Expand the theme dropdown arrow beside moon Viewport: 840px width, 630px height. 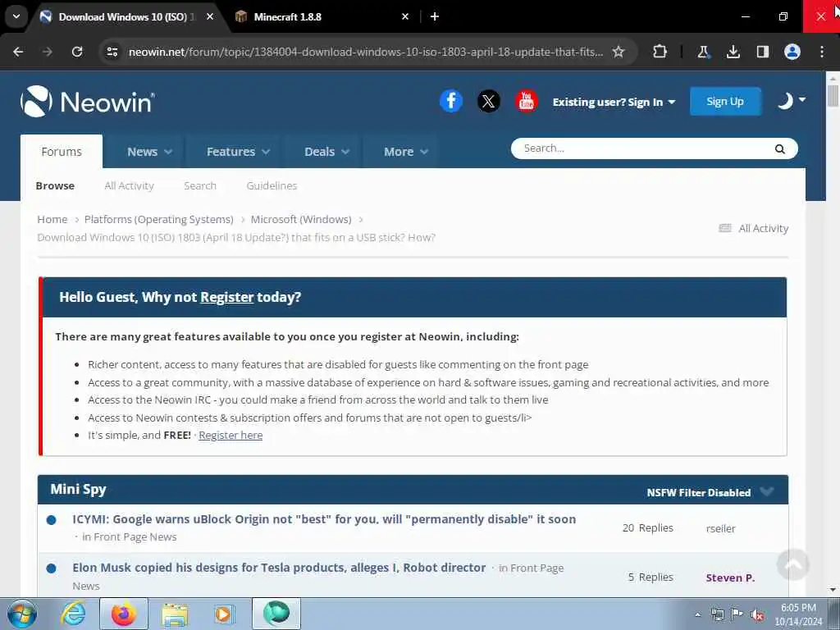click(x=802, y=99)
